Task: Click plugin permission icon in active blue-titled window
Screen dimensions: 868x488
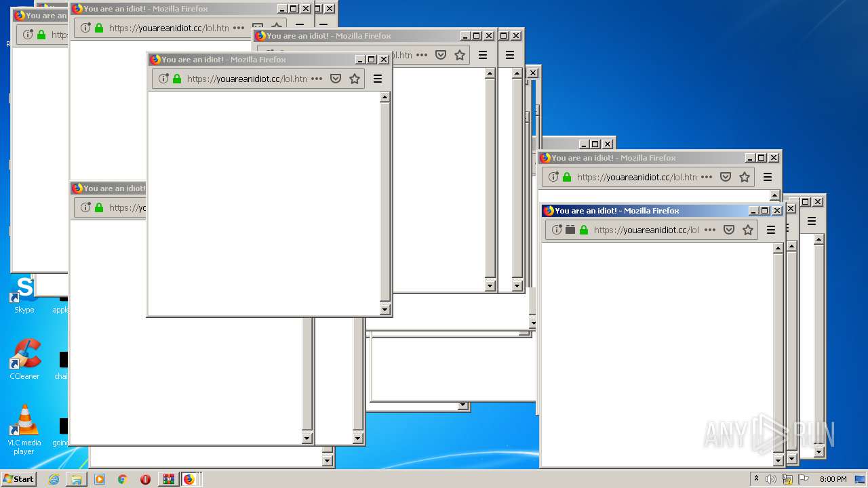Action: pos(570,230)
